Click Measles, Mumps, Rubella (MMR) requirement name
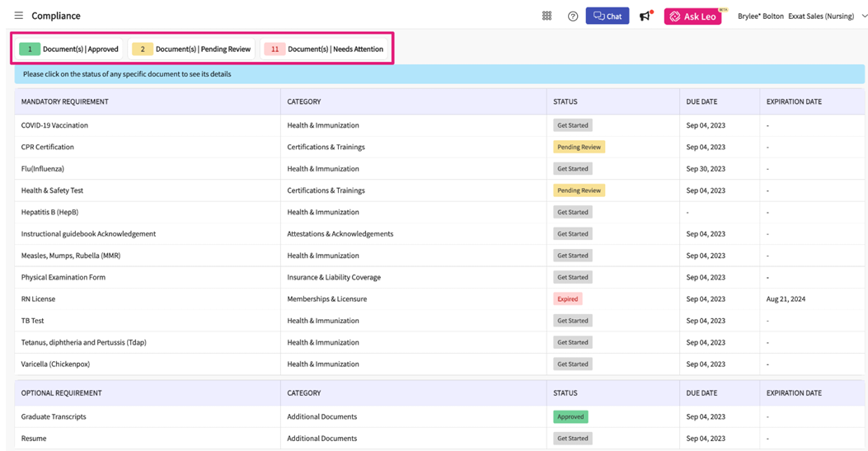The width and height of the screenshot is (868, 451). pyautogui.click(x=71, y=256)
